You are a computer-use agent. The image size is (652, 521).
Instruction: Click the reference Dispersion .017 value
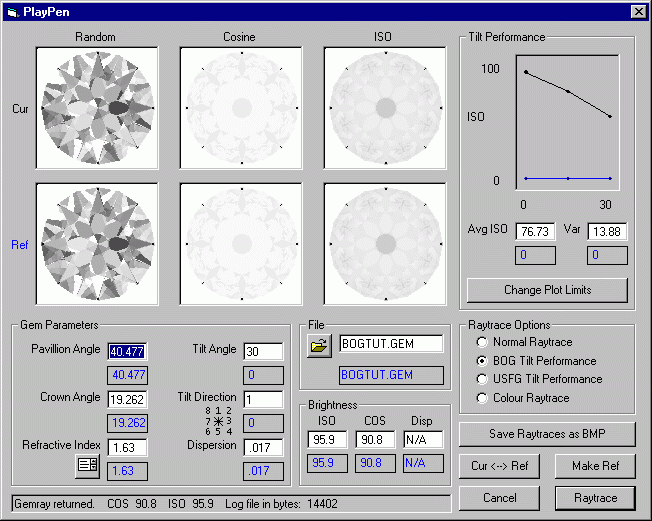(263, 472)
